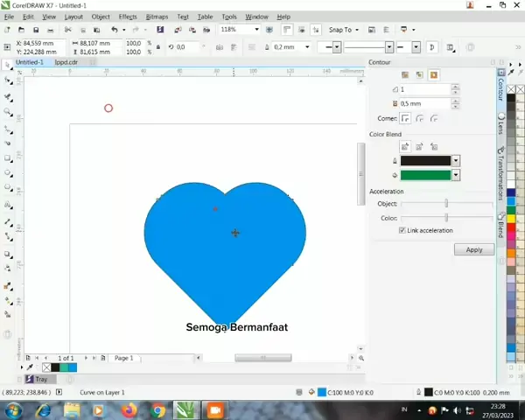Image resolution: width=525 pixels, height=420 pixels.
Task: Select the Linear contour color blend icon
Action: 405,147
